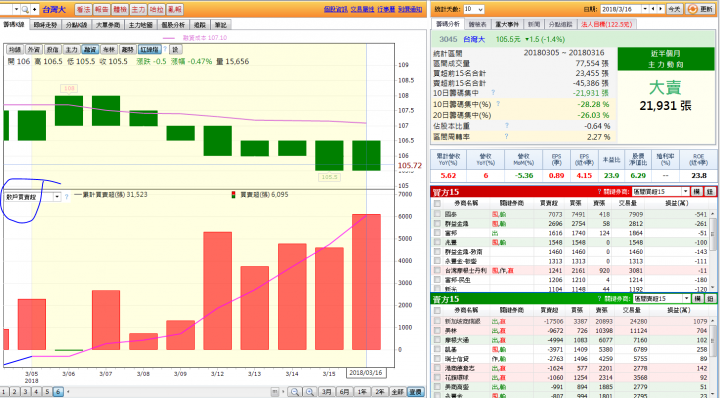Select the 1年 chart range button
This screenshot has width=720, height=398.
[x=362, y=392]
